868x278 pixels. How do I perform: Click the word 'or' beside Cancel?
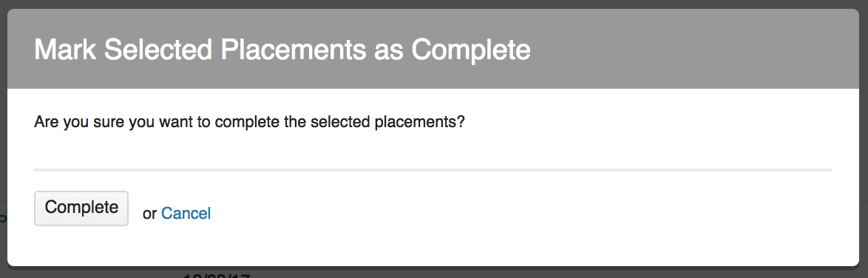149,214
